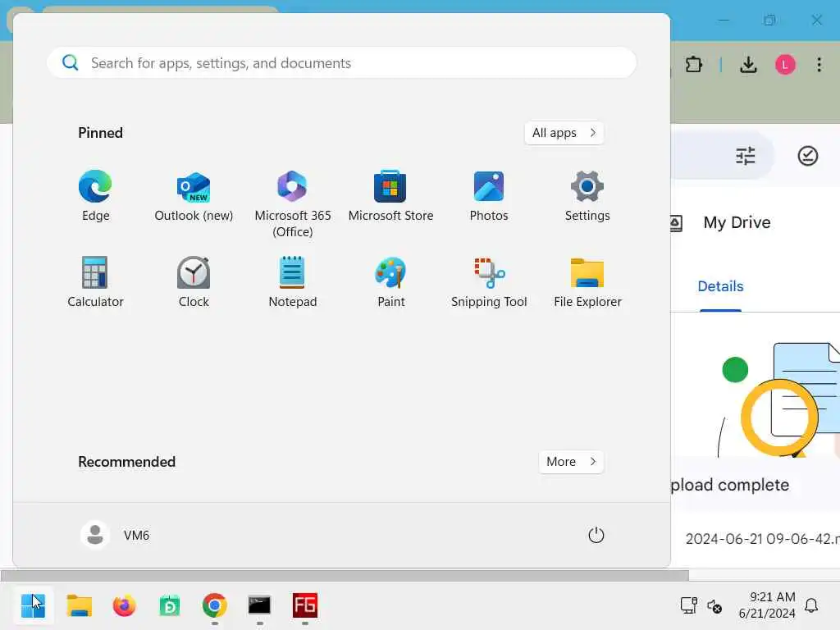Open Chrome extensions puzzle icon
The image size is (840, 630).
[x=694, y=65]
